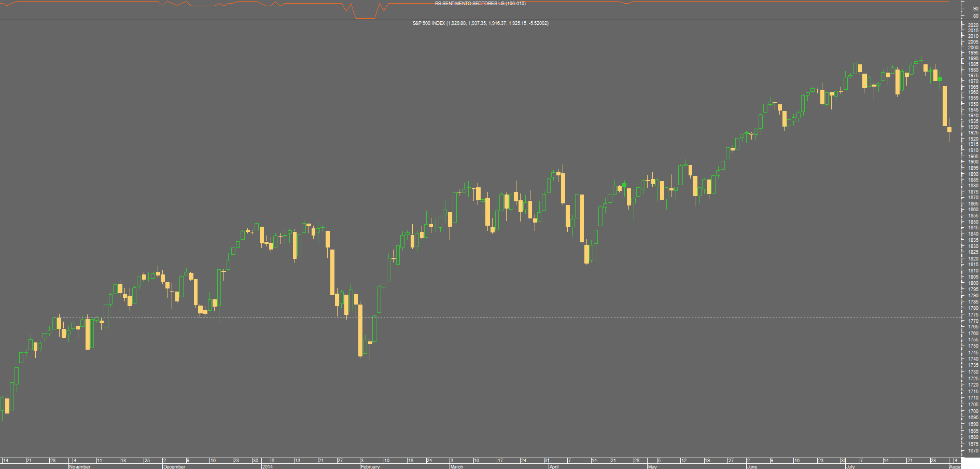The image size is (980, 469).
Task: Click the May label on date axis
Action: tap(652, 466)
